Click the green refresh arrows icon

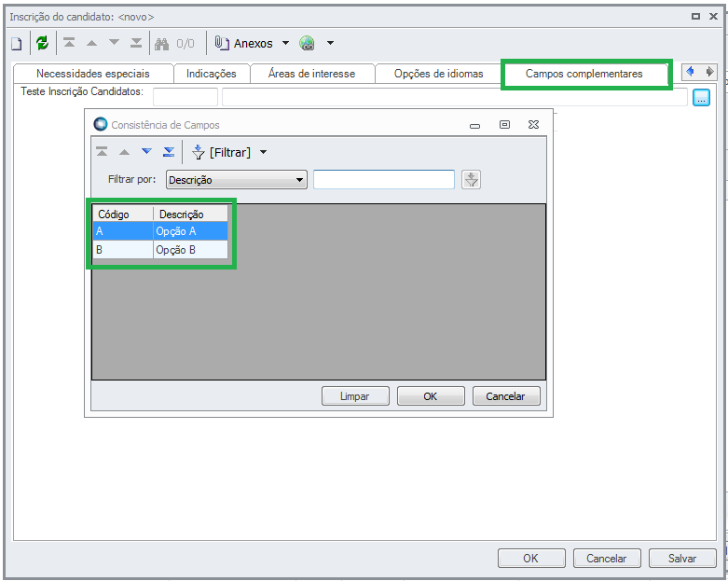pos(42,43)
